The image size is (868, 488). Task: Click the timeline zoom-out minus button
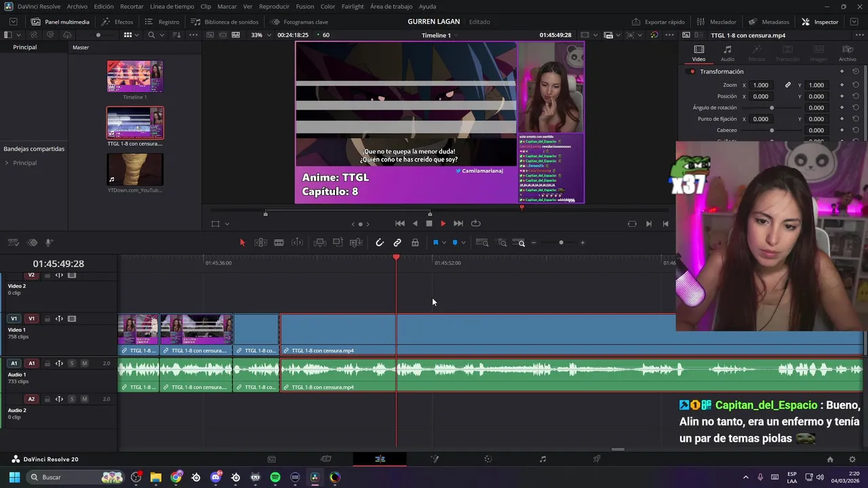(534, 243)
